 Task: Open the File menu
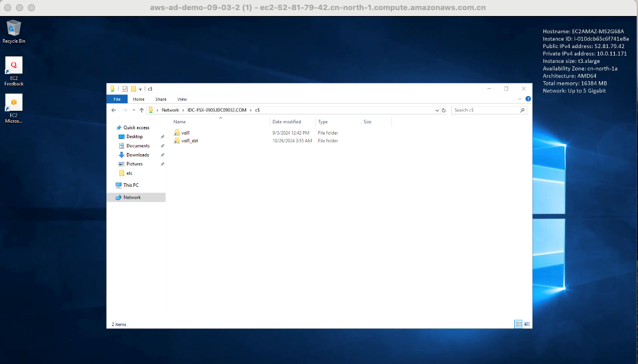pyautogui.click(x=116, y=99)
